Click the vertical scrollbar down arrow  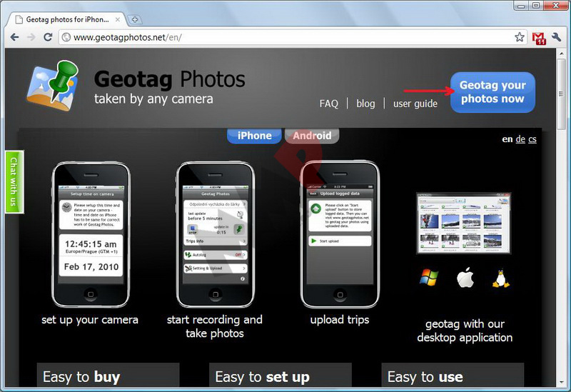pos(562,382)
